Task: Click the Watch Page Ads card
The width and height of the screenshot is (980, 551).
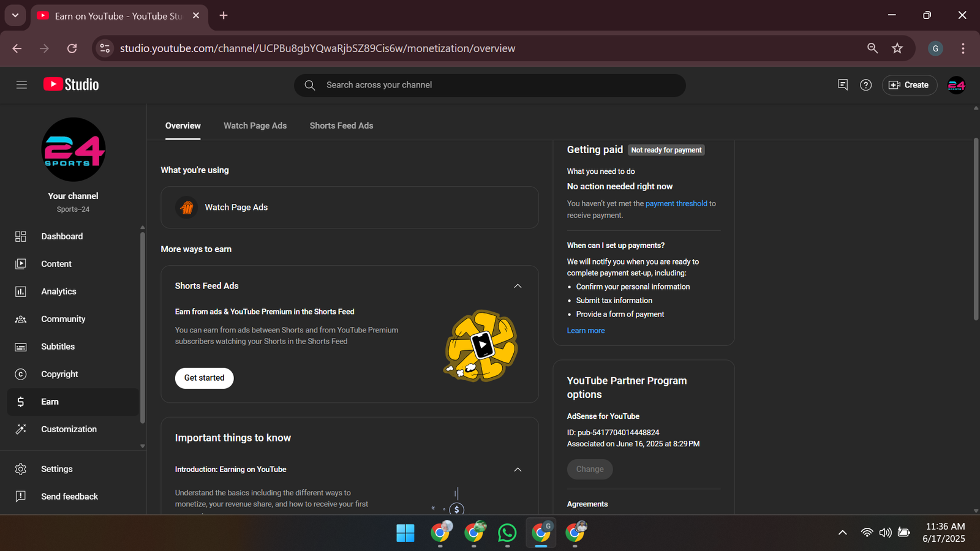Action: (350, 208)
